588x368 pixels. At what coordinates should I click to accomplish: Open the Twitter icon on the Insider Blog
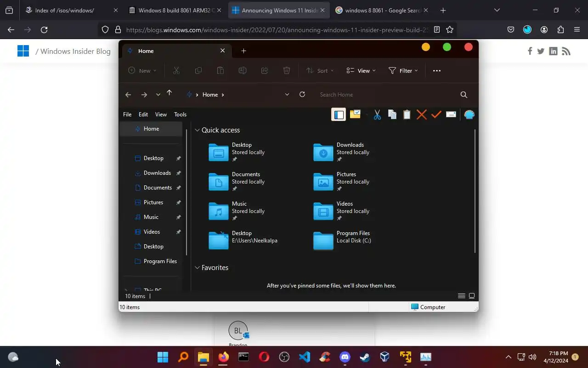tap(541, 51)
